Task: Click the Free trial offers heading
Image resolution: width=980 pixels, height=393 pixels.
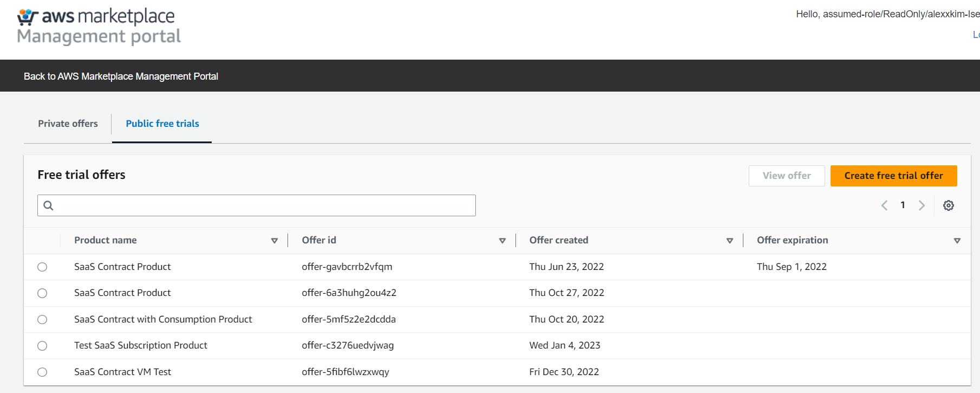Action: [x=81, y=175]
